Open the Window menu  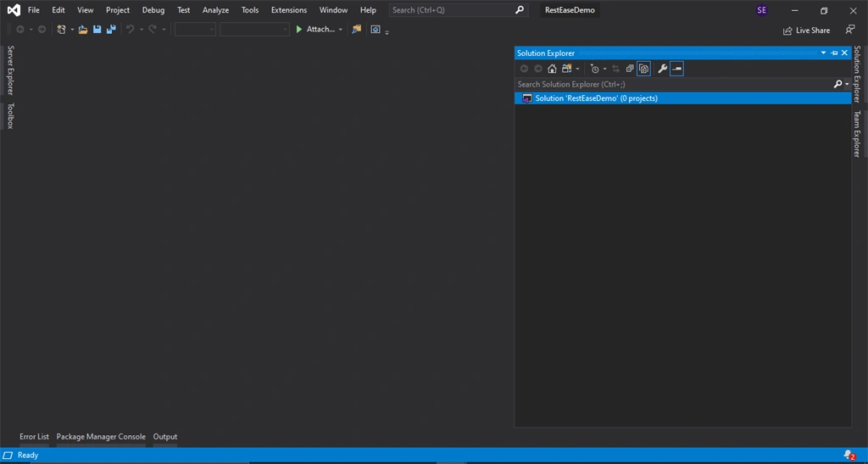click(x=333, y=10)
